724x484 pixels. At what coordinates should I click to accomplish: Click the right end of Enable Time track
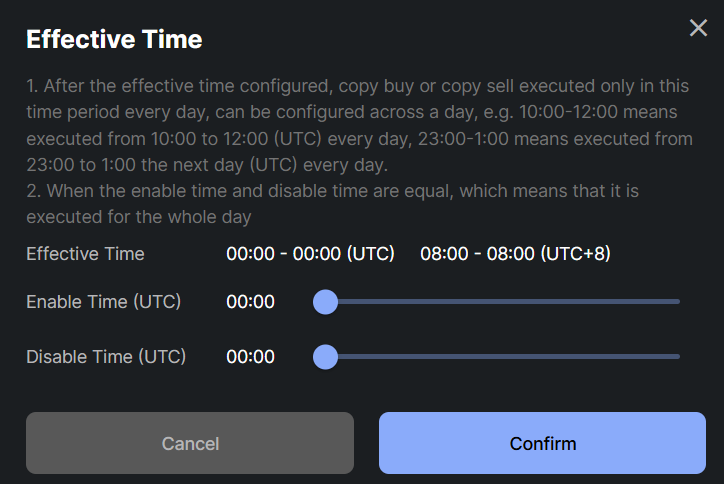pos(677,301)
